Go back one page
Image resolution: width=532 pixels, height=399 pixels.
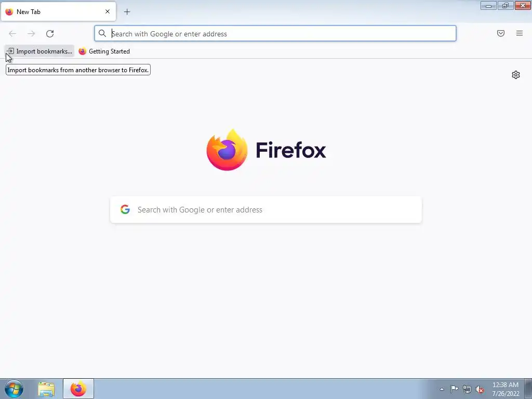(x=12, y=34)
